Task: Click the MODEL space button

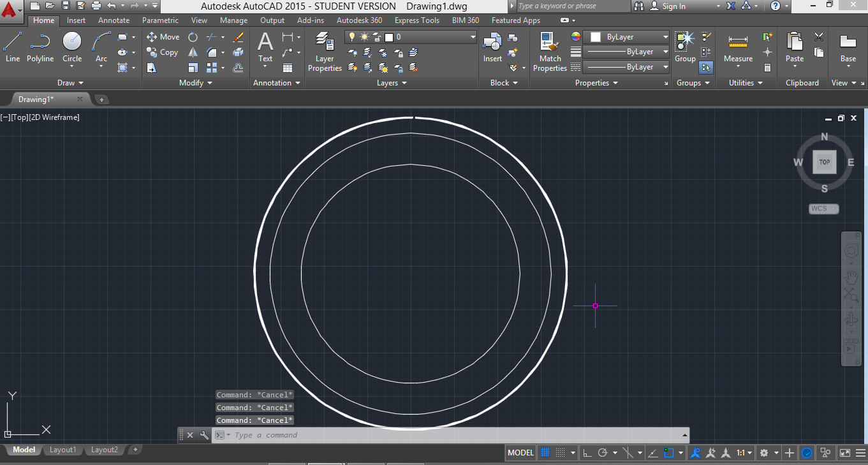Action: point(520,453)
